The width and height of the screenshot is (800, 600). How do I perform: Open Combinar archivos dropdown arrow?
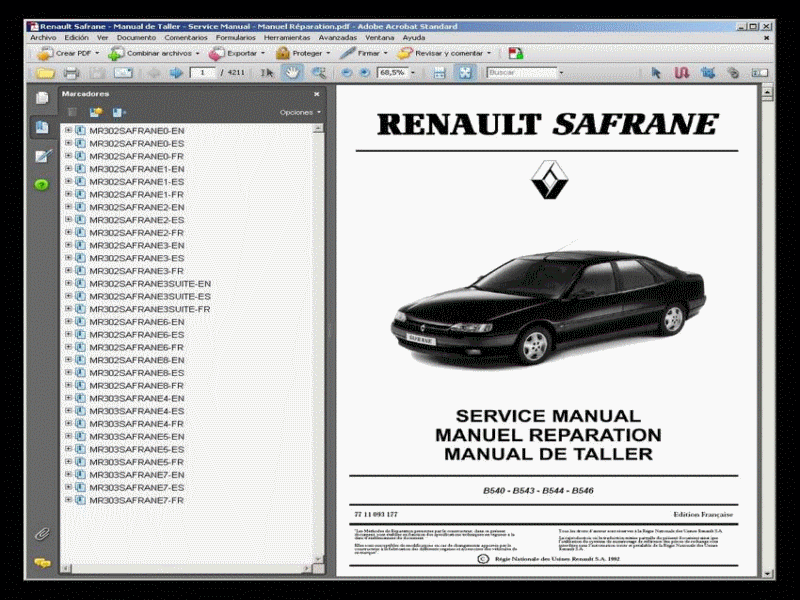pos(197,53)
